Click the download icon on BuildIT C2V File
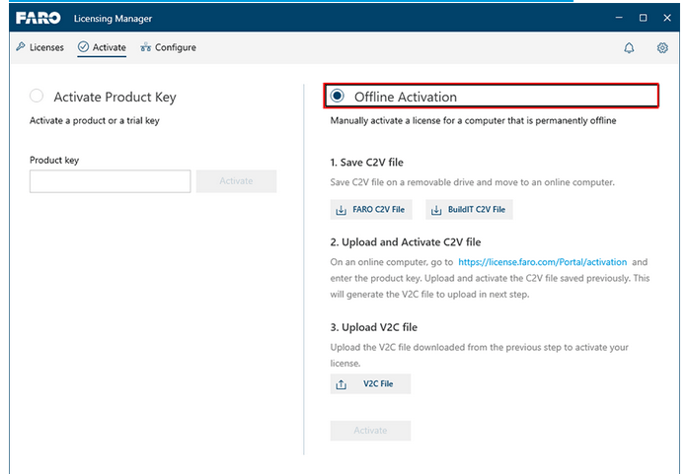 [436, 210]
